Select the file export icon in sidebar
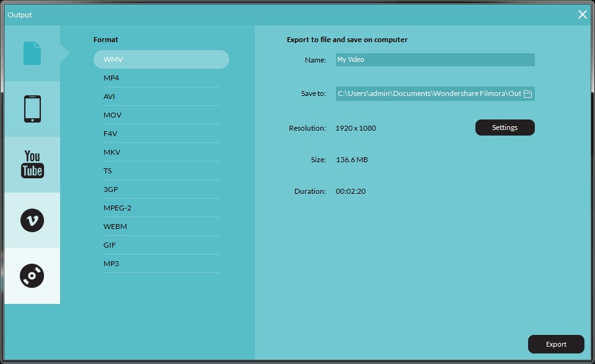The image size is (595, 364). click(32, 53)
